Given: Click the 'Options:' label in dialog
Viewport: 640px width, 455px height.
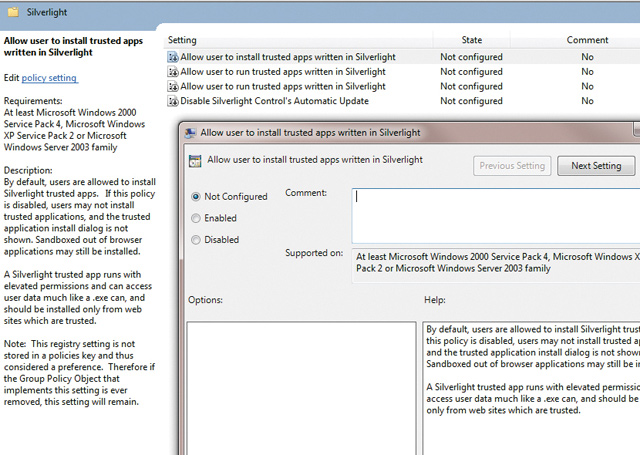Looking at the screenshot, I should (x=205, y=300).
